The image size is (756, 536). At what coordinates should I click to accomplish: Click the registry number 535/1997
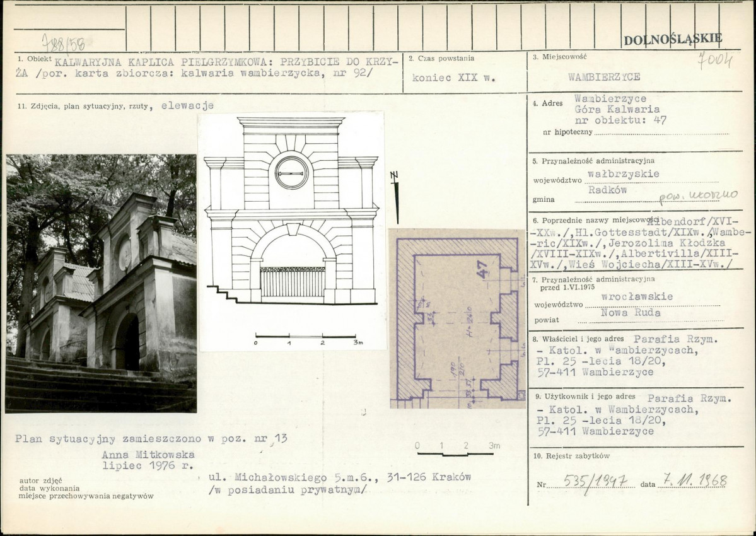click(x=595, y=482)
